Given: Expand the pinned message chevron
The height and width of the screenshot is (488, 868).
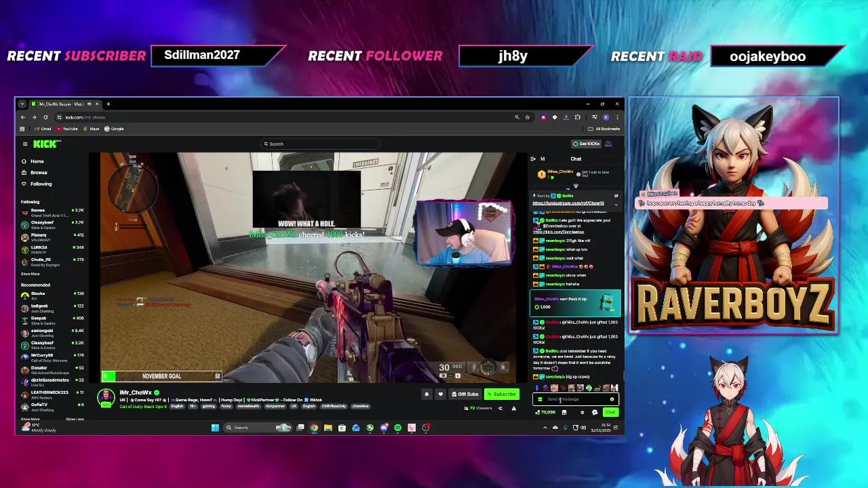Looking at the screenshot, I should coord(616,205).
